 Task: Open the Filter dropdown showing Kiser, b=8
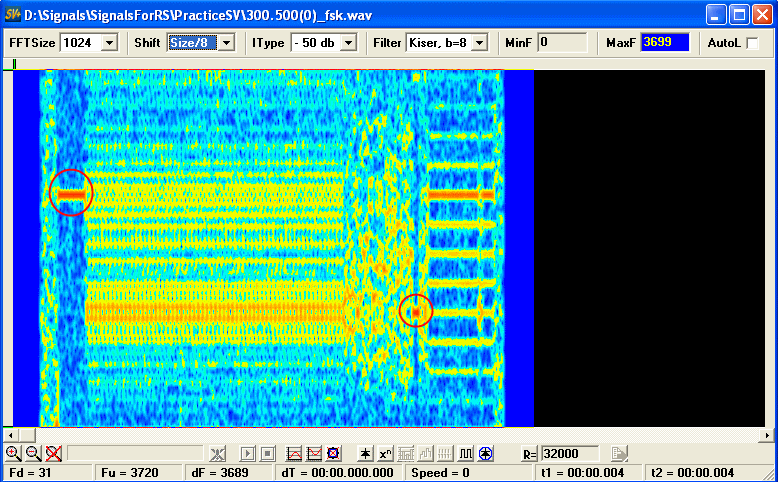479,43
